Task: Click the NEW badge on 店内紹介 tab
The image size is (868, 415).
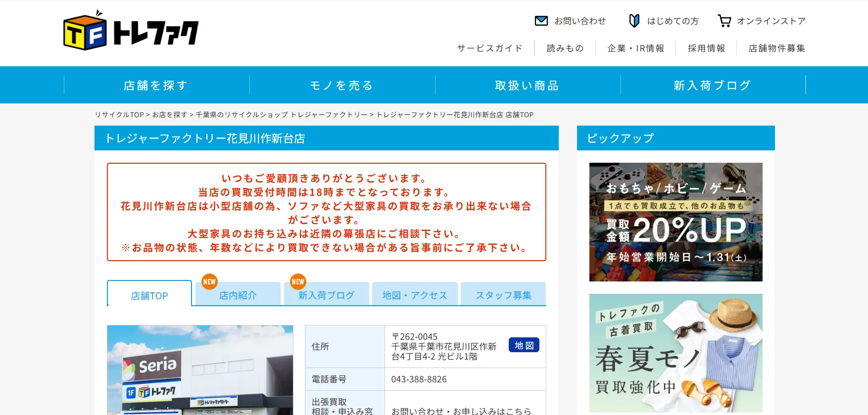Action: click(x=209, y=281)
